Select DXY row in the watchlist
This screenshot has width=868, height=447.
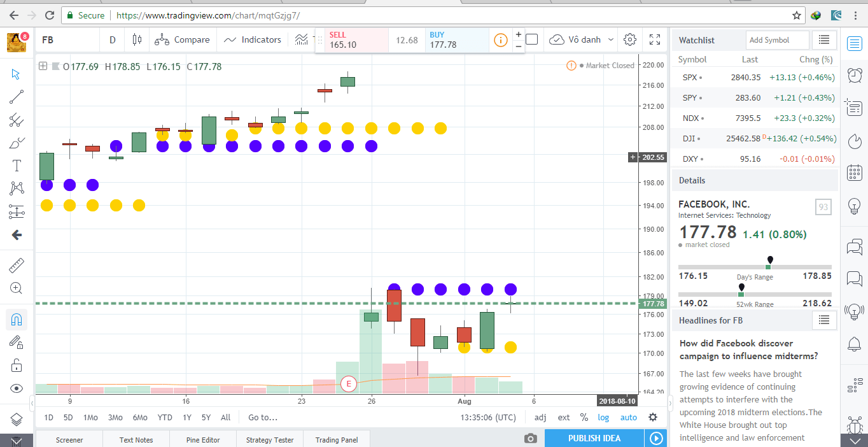click(x=755, y=159)
